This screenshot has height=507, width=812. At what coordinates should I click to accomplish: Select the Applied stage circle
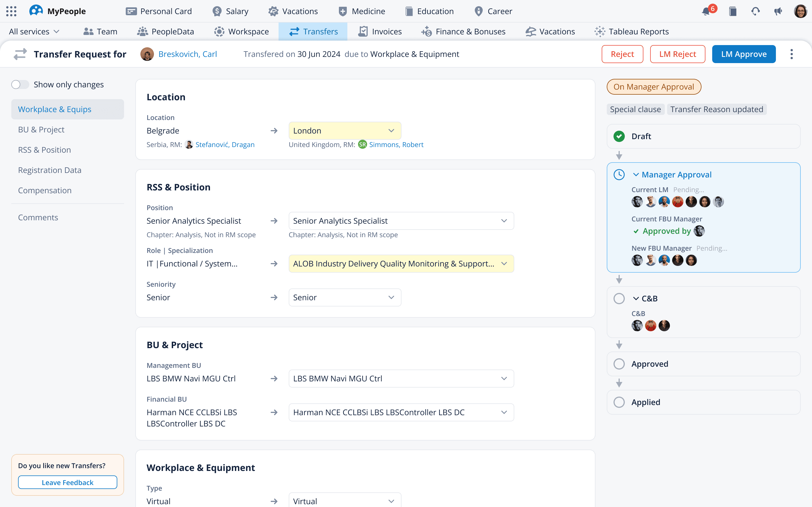tap(619, 402)
